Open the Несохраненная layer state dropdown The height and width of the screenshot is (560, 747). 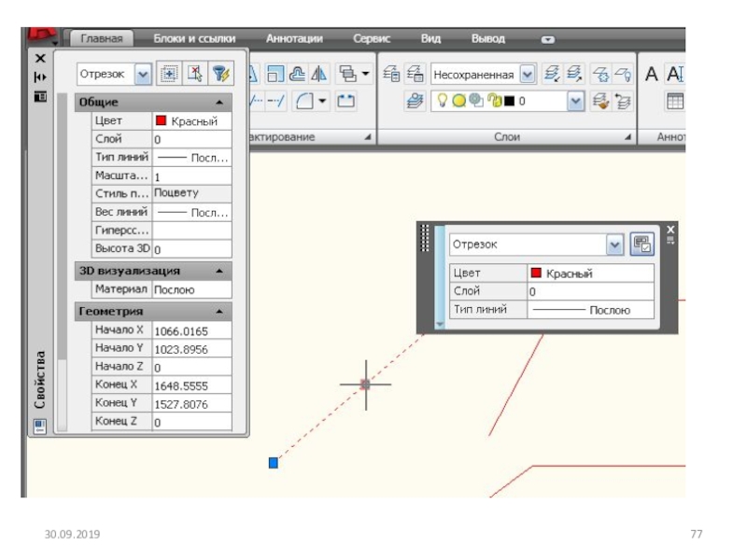coord(528,74)
